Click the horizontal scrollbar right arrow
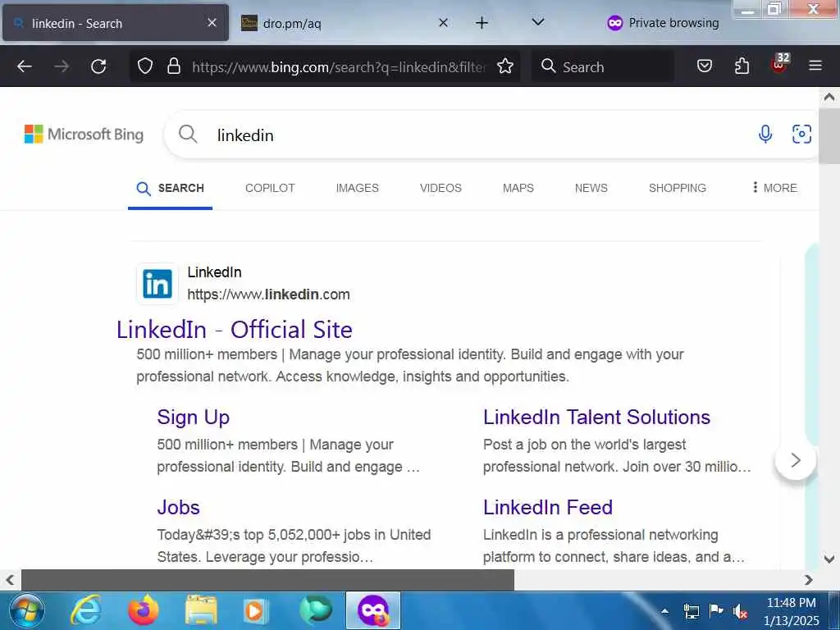Screen dimensions: 840x630 coord(808,580)
